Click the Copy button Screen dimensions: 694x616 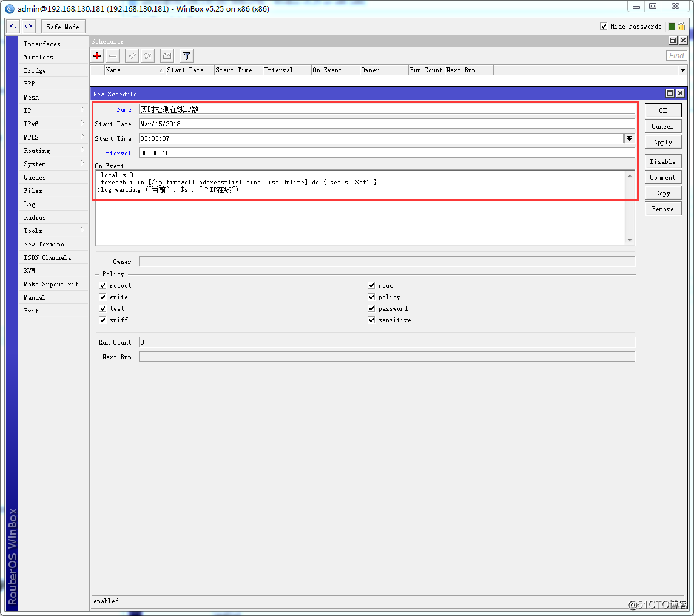[x=662, y=193]
